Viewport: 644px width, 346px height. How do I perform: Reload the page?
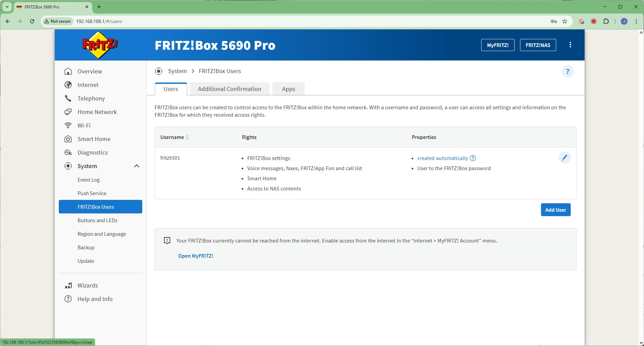(x=32, y=21)
